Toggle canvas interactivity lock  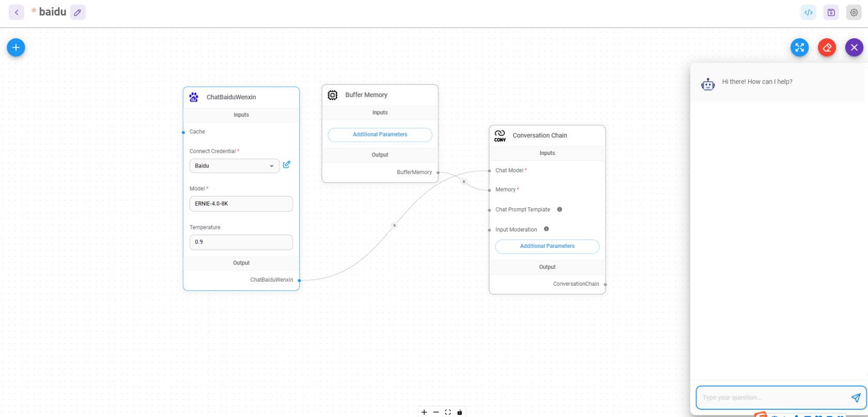pos(459,412)
